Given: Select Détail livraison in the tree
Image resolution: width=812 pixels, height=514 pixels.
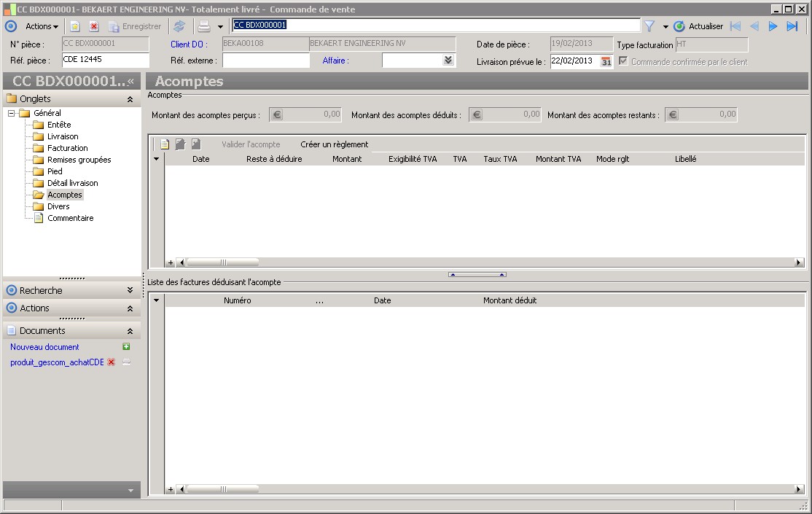Looking at the screenshot, I should click(72, 183).
